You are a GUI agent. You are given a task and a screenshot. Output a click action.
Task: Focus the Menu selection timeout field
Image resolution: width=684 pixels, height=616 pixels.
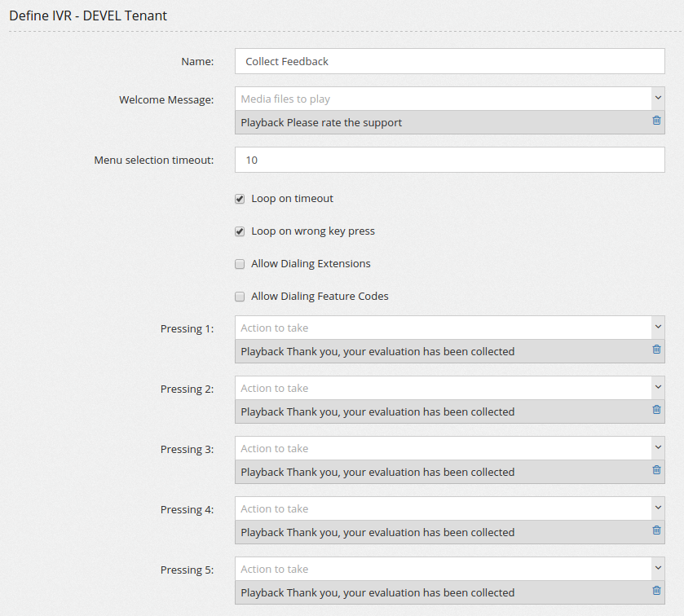point(449,160)
